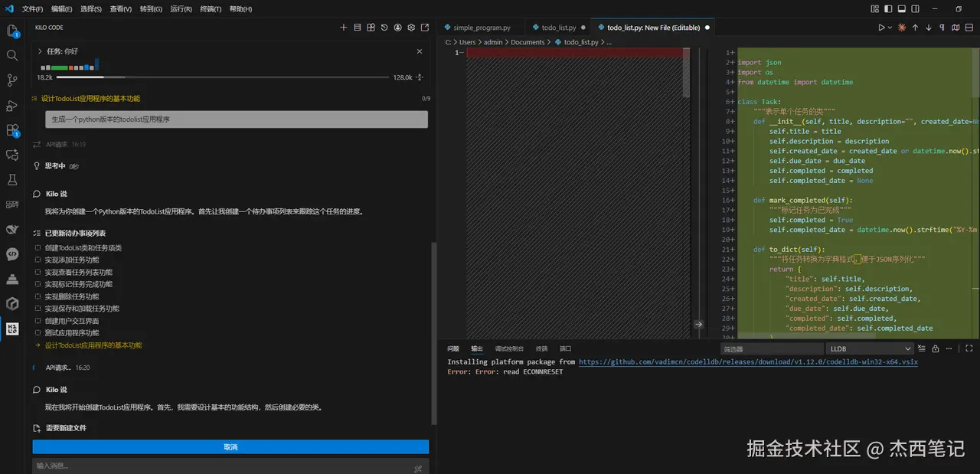Check the 实现删除任务功能 todo item
This screenshot has width=980, height=474.
click(38, 296)
